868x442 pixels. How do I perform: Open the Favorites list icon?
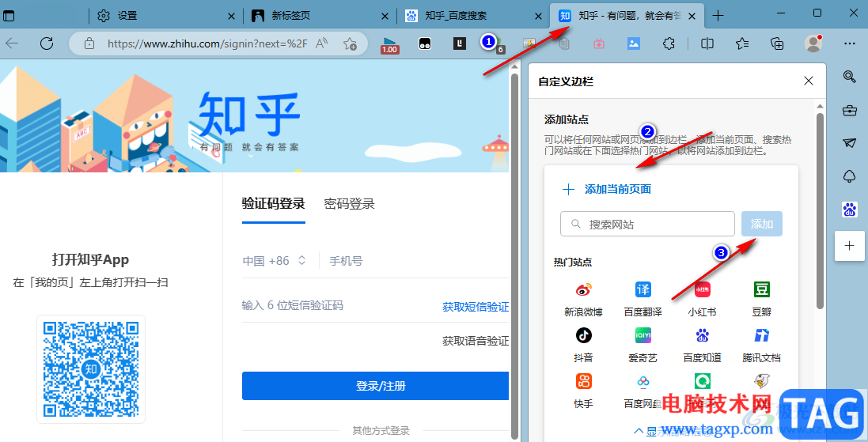(742, 43)
